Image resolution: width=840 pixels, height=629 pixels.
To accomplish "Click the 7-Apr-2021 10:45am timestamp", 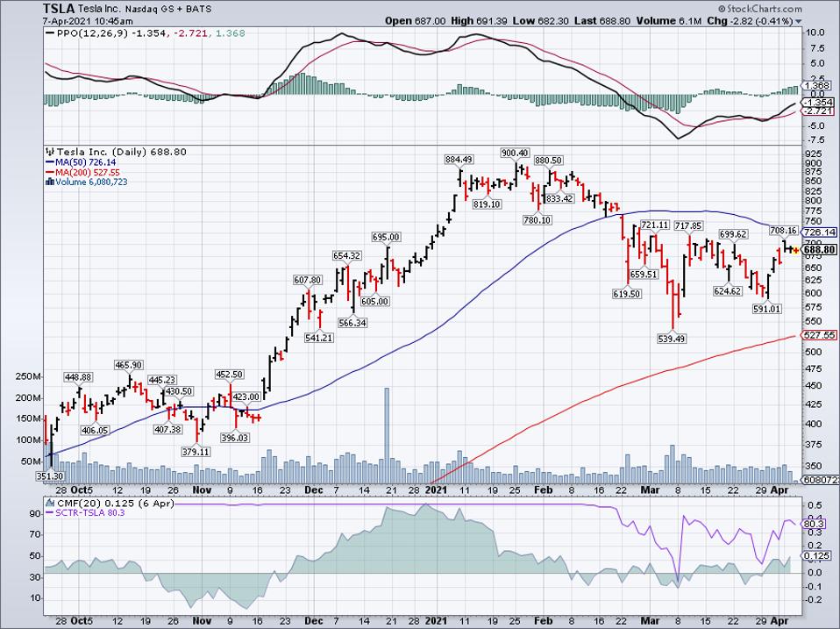I will pyautogui.click(x=88, y=21).
